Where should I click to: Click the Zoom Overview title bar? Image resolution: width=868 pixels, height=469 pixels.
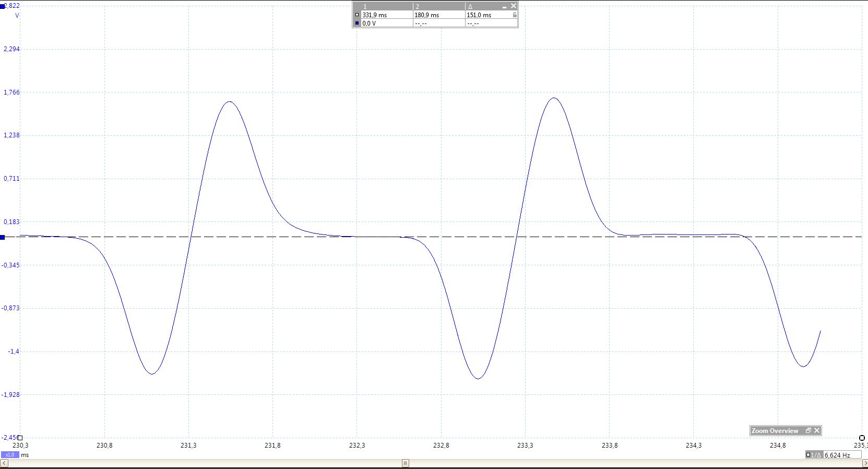[x=775, y=431]
